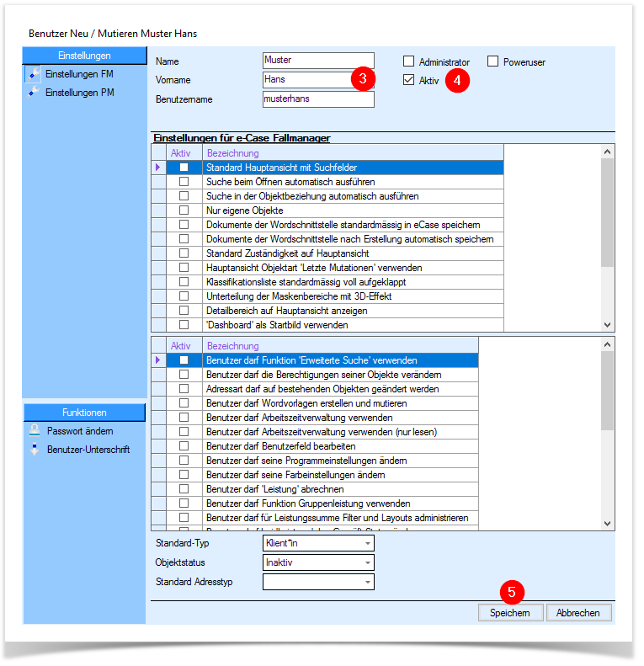Open Einstellungen PM wrench icon

pos(33,92)
